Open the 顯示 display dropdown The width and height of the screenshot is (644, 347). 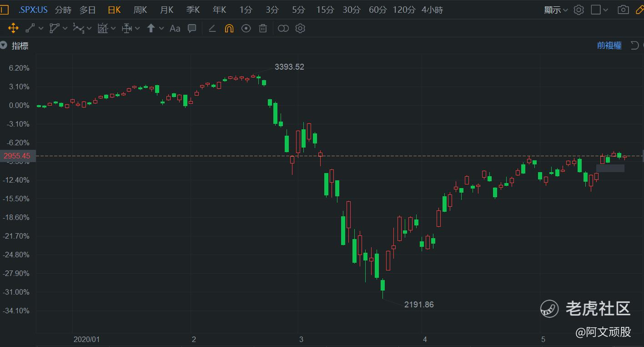[x=556, y=10]
